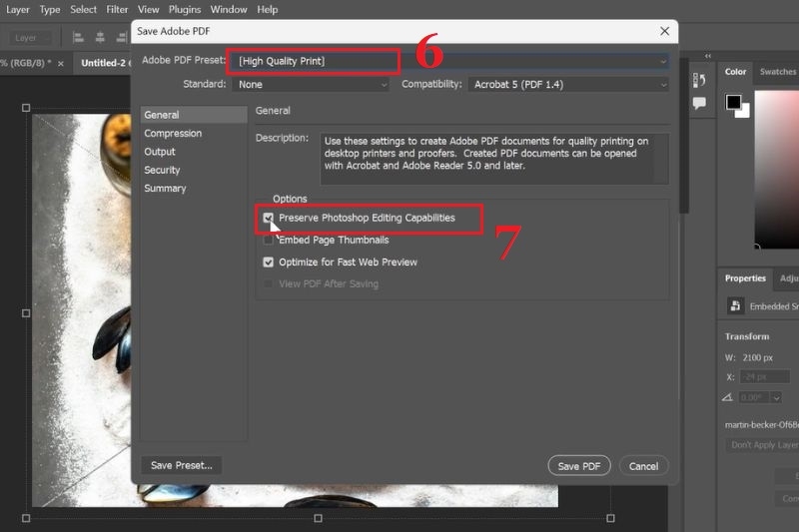Screen dimensions: 799x532
Task: Click the align horizontal centers icon
Action: (x=101, y=38)
